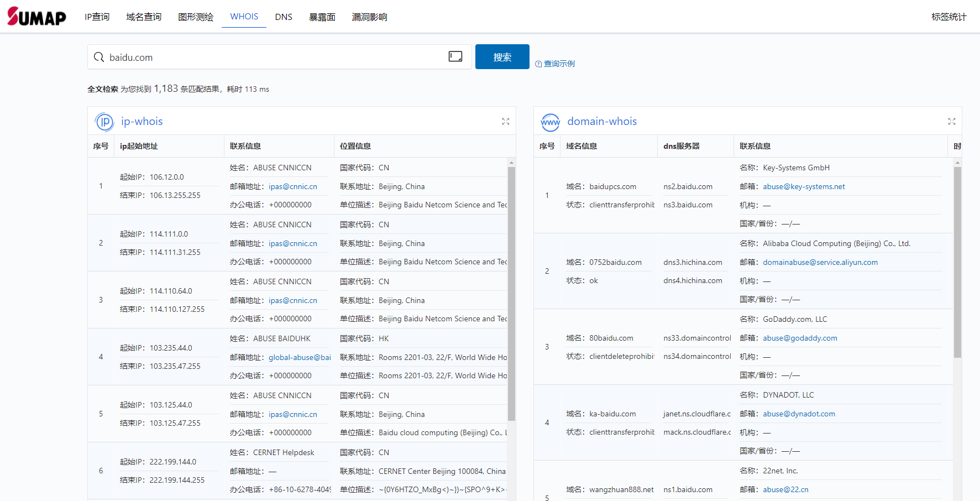Click ipas@cnnic.cn email in row 114.111.0.0
980x501 pixels.
click(293, 243)
